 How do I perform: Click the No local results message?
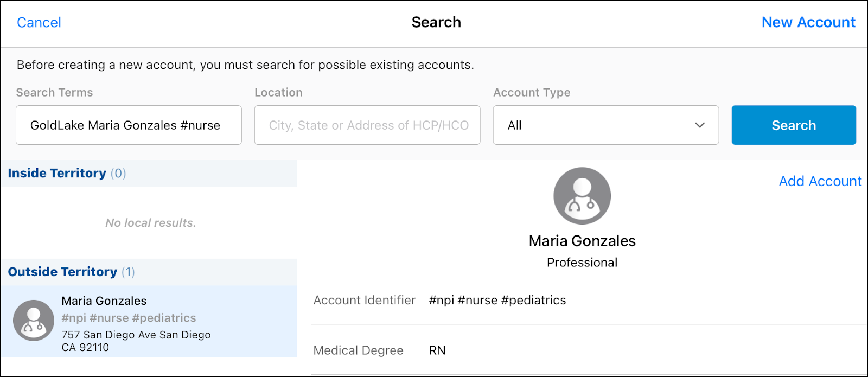click(x=150, y=223)
